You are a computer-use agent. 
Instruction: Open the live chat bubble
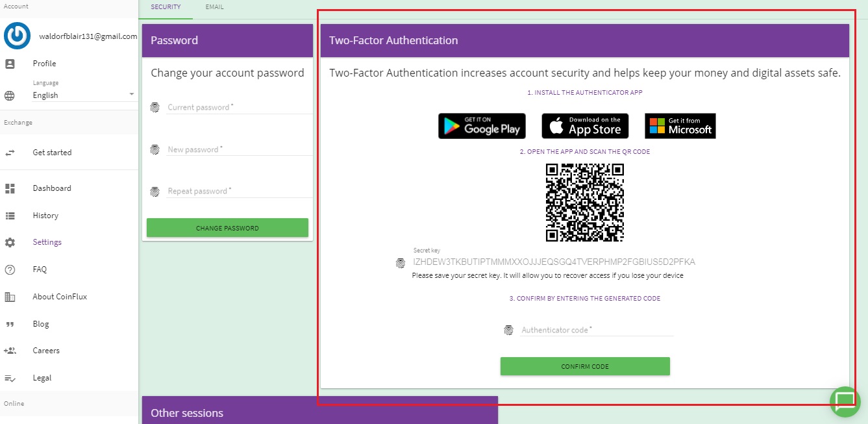(x=845, y=401)
